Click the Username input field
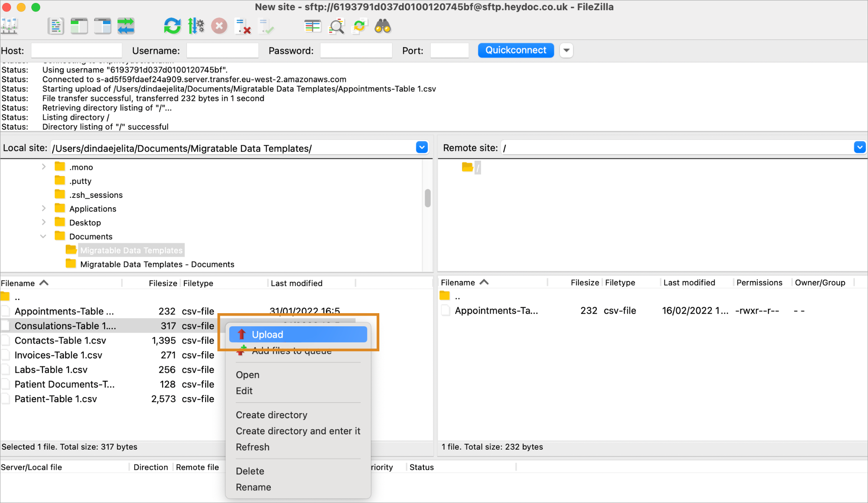 pos(223,50)
